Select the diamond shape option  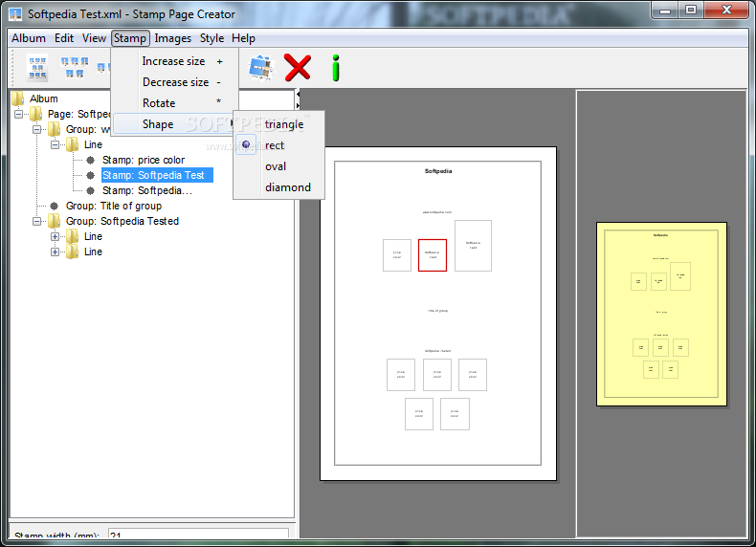(x=279, y=187)
